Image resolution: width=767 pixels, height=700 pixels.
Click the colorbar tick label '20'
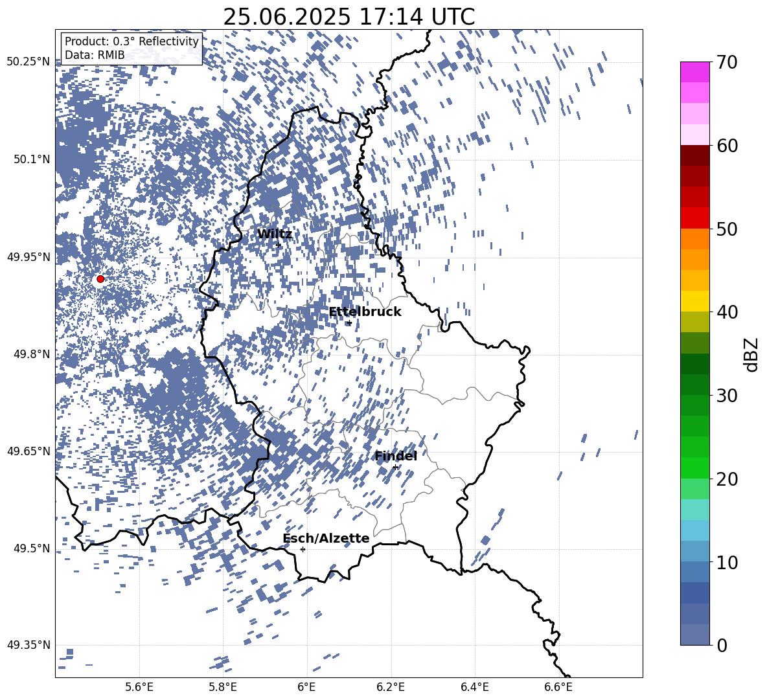pyautogui.click(x=727, y=479)
